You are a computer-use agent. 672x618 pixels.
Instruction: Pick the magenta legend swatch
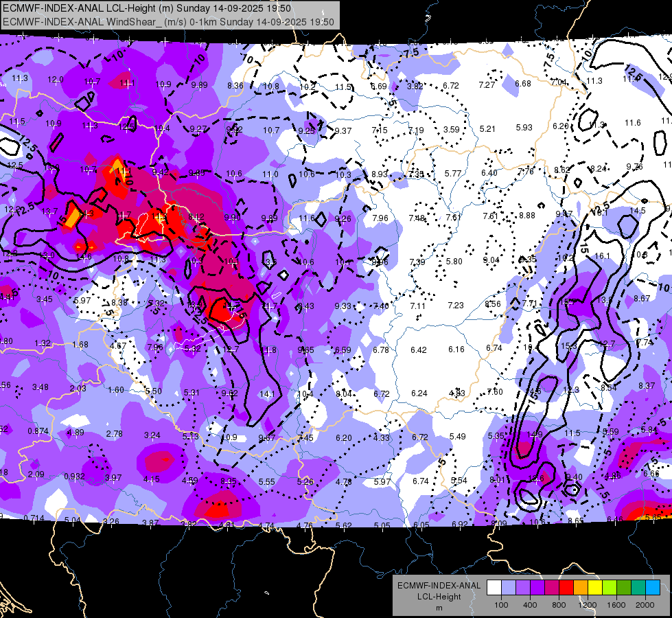pyautogui.click(x=552, y=588)
